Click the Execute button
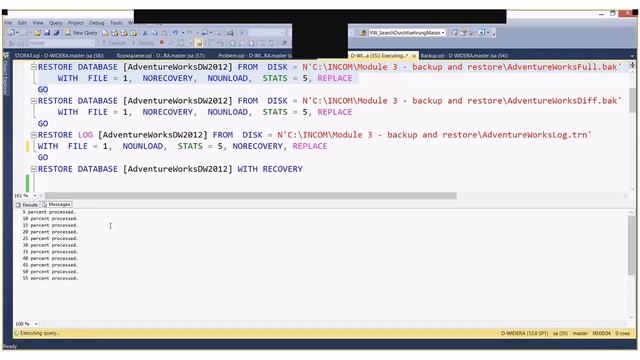 [x=115, y=43]
